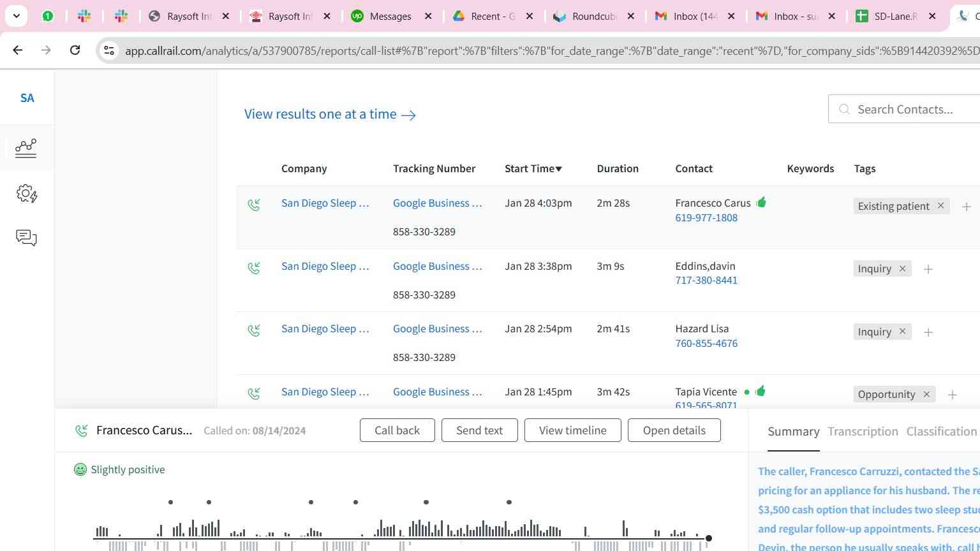The image size is (980, 551).
Task: Click the Slightly positive sentiment smiley
Action: pos(80,469)
